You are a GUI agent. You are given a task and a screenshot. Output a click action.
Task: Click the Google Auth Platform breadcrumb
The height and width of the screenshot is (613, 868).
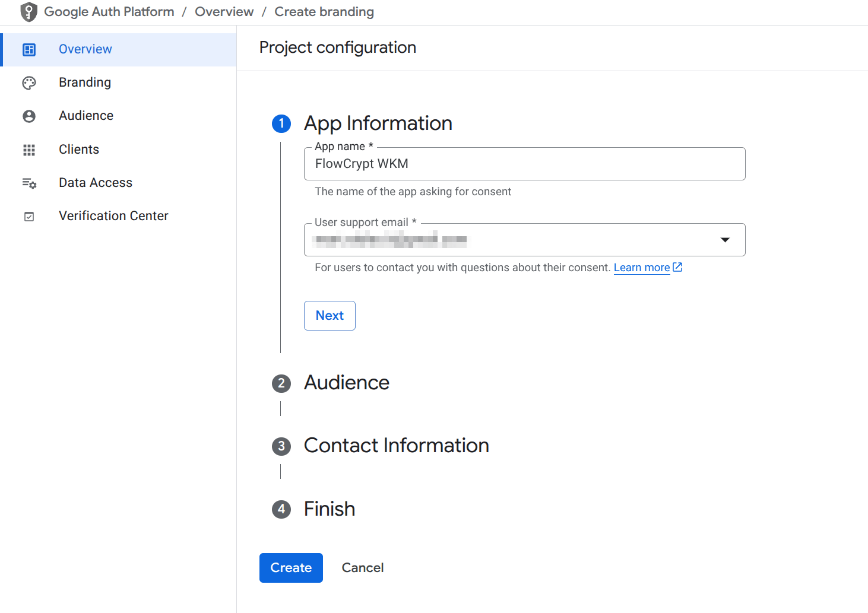109,12
